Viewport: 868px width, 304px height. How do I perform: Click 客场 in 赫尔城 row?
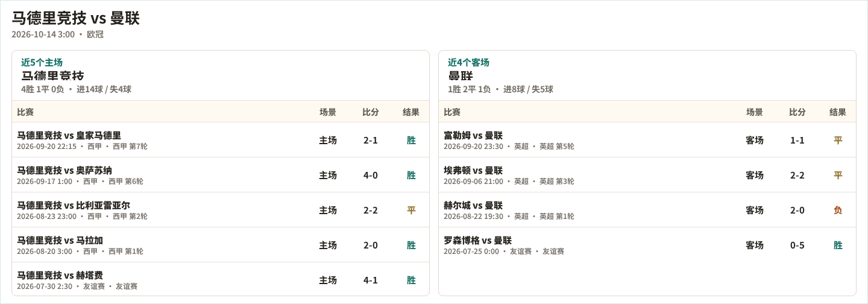click(x=755, y=210)
